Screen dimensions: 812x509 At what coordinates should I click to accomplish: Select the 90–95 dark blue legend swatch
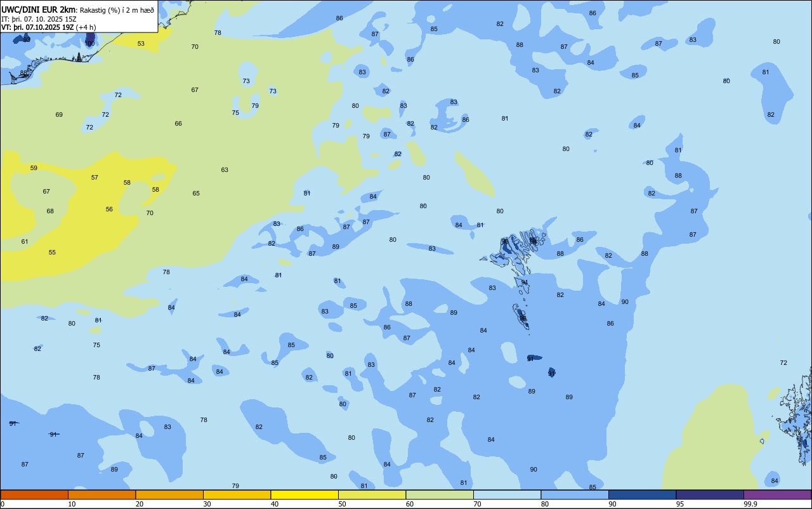642,494
